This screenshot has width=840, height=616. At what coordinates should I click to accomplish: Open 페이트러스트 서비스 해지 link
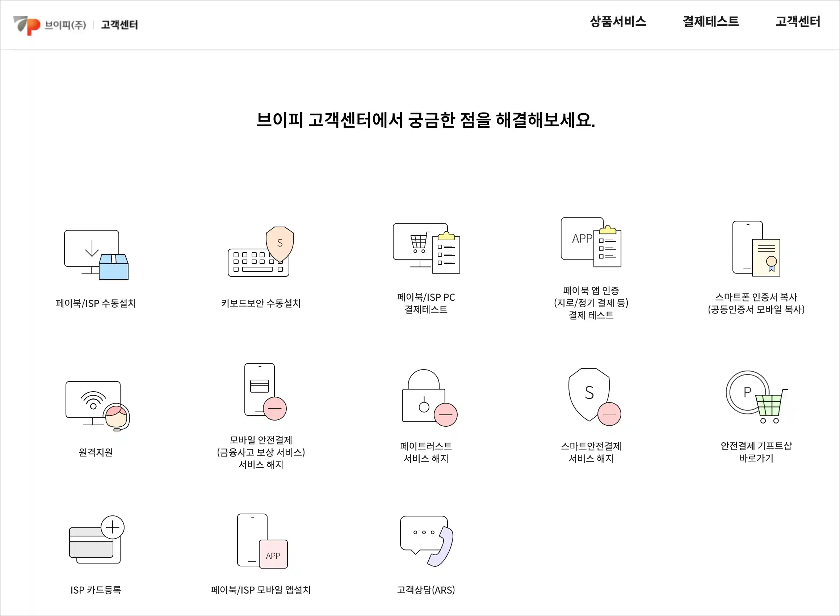[x=426, y=452]
